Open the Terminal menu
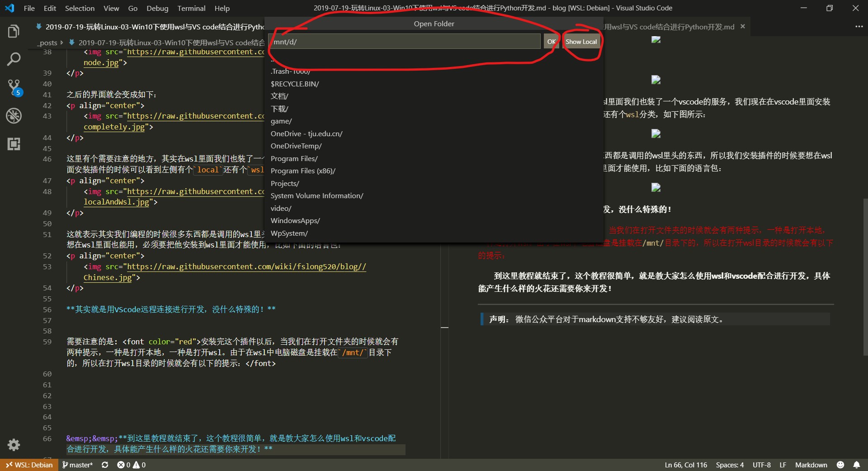The width and height of the screenshot is (868, 471). pyautogui.click(x=191, y=8)
